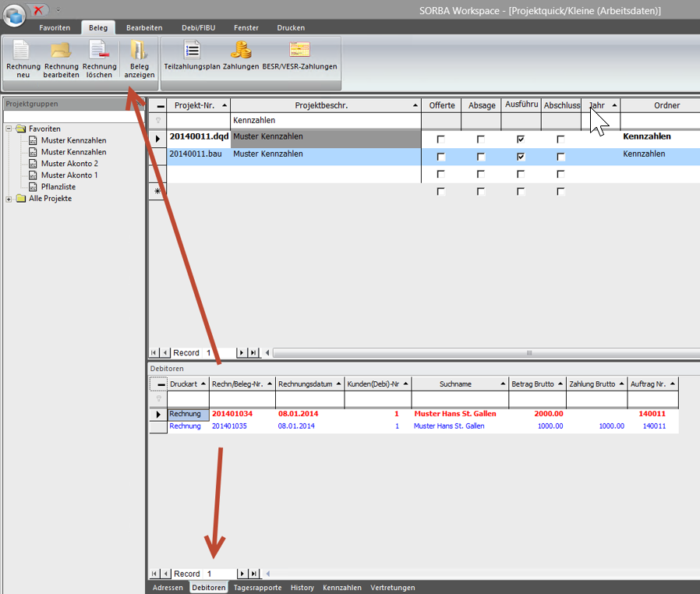700x594 pixels.
Task: Enable Offerte checkbox for 20140011.dqd row
Action: 441,139
